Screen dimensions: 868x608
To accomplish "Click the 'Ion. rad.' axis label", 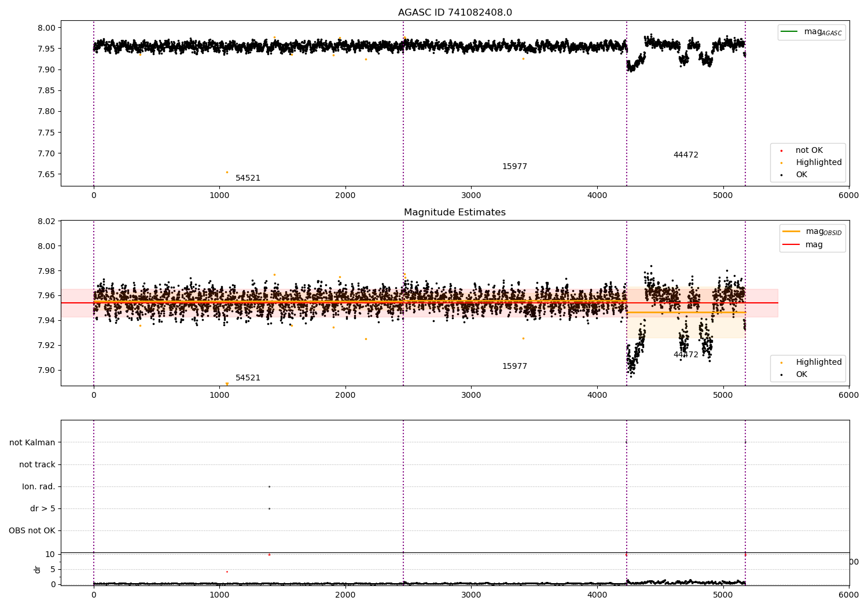I will point(39,487).
